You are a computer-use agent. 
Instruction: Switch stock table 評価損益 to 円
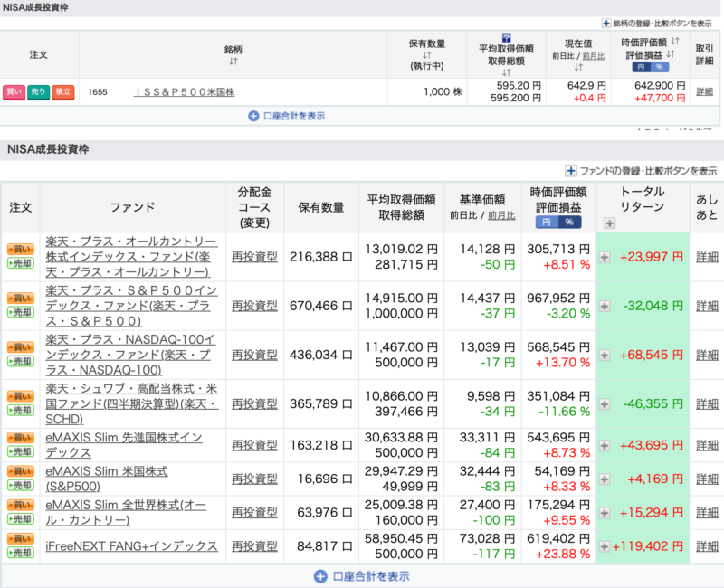[641, 67]
